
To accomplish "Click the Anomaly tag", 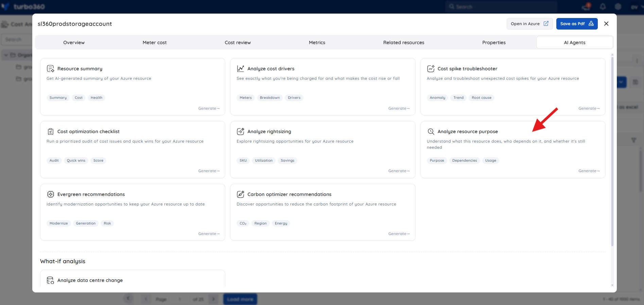I will (437, 97).
